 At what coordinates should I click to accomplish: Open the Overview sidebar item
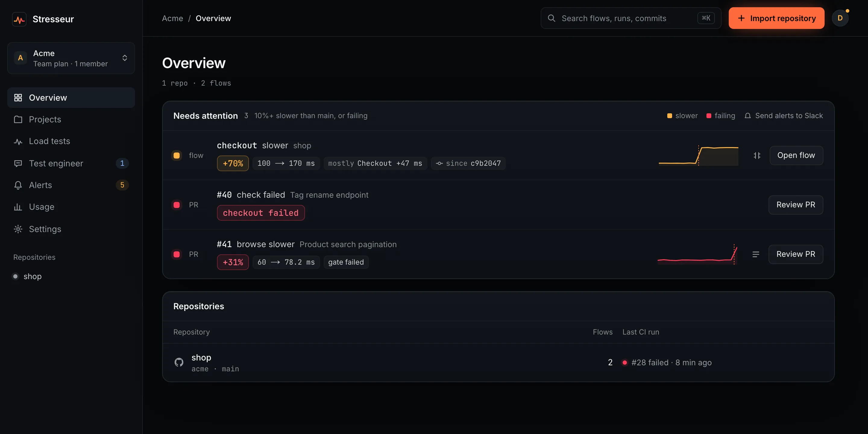tap(71, 98)
